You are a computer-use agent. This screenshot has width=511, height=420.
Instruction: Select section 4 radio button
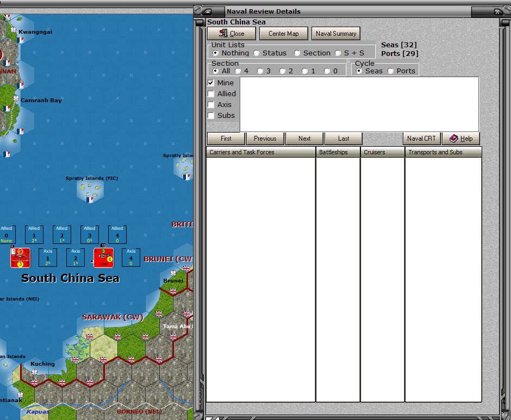click(238, 71)
